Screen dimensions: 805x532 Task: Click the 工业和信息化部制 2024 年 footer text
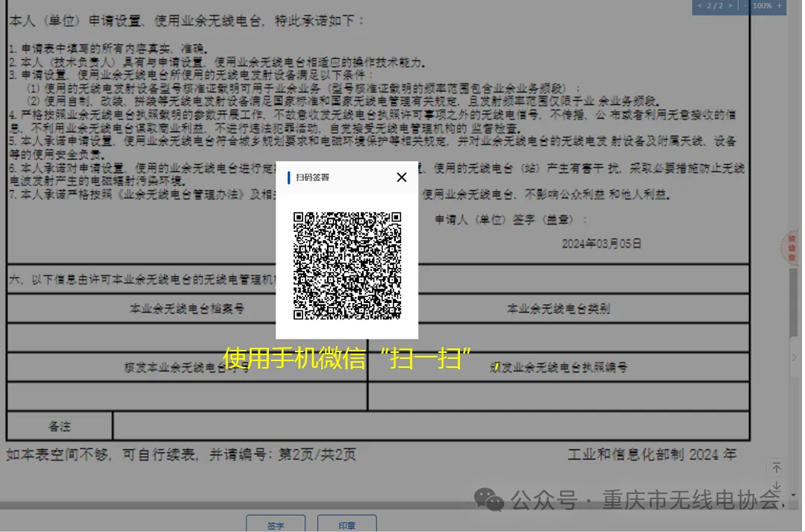[652, 454]
